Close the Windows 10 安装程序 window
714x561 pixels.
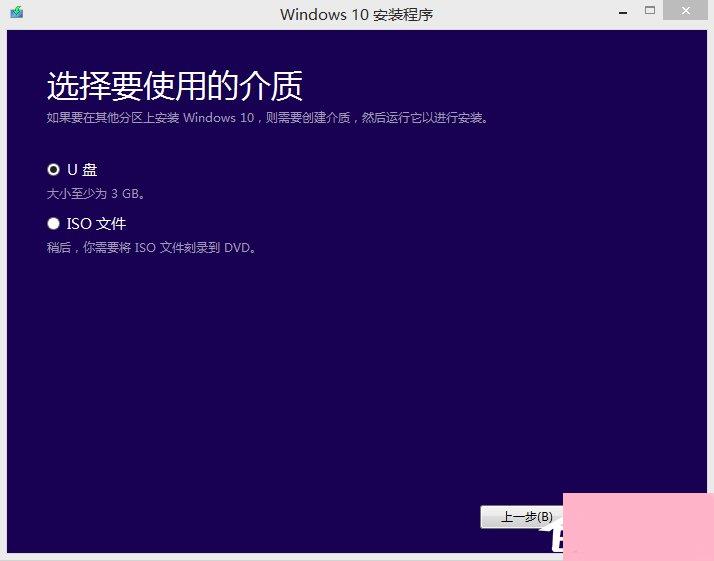686,10
